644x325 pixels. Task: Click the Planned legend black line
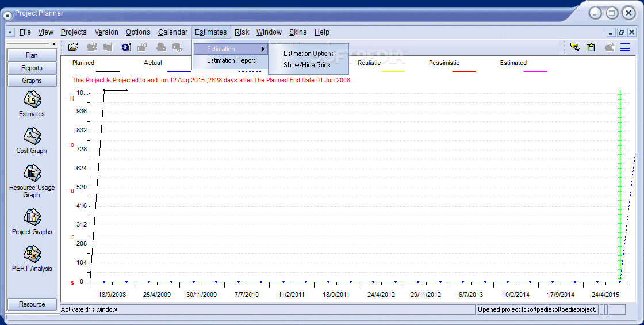point(108,71)
